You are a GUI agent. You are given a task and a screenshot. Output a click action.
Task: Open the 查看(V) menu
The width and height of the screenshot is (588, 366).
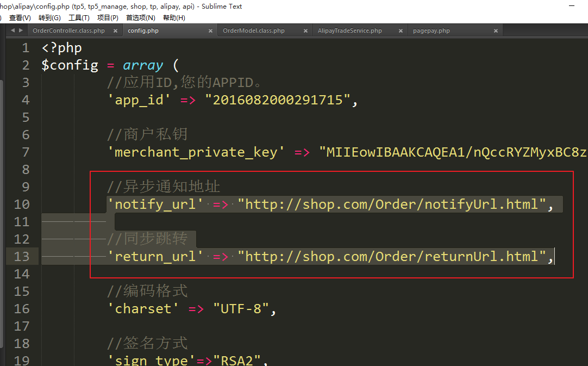point(20,18)
